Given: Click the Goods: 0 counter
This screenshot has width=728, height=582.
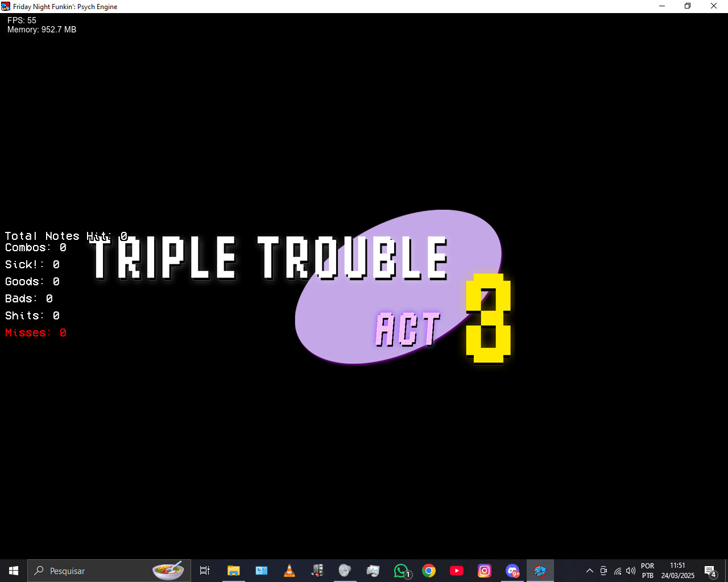Looking at the screenshot, I should (32, 281).
